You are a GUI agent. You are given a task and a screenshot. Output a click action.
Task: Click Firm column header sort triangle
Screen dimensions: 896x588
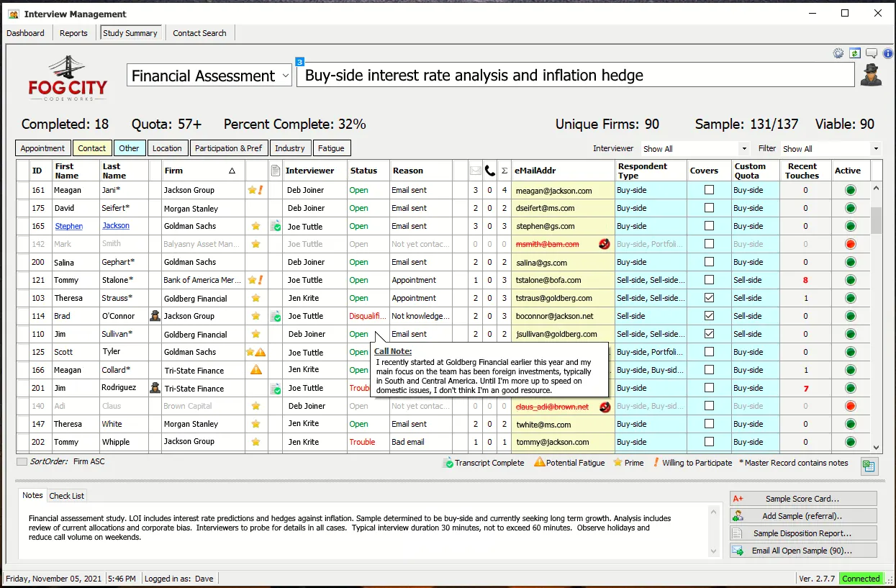tap(232, 171)
